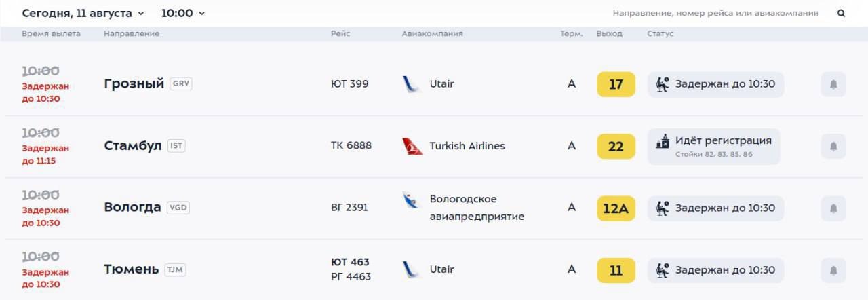This screenshot has height=300, width=868.
Task: Click the "Направление" column header
Action: [132, 34]
